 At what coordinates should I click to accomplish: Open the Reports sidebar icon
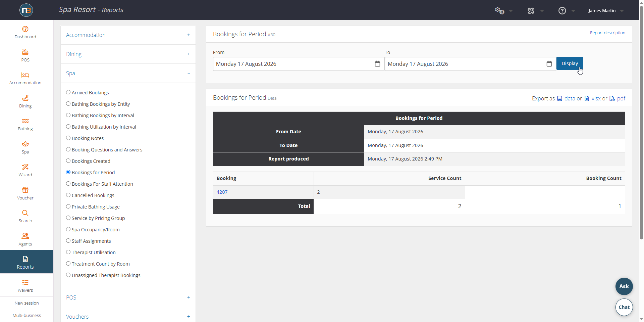point(25,259)
